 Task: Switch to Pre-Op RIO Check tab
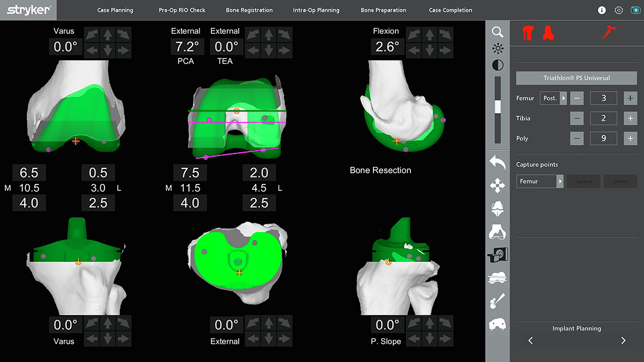pos(182,10)
